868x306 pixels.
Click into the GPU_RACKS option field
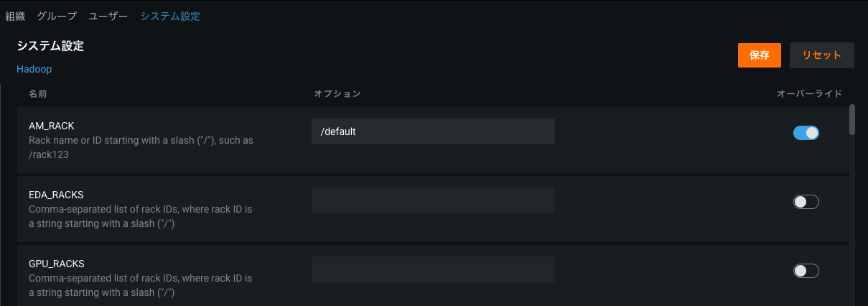(x=433, y=269)
